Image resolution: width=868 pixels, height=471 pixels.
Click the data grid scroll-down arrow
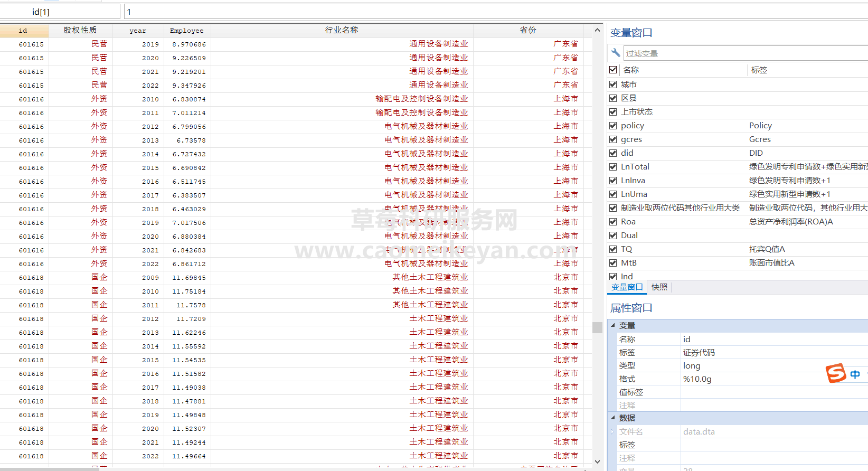tap(597, 461)
